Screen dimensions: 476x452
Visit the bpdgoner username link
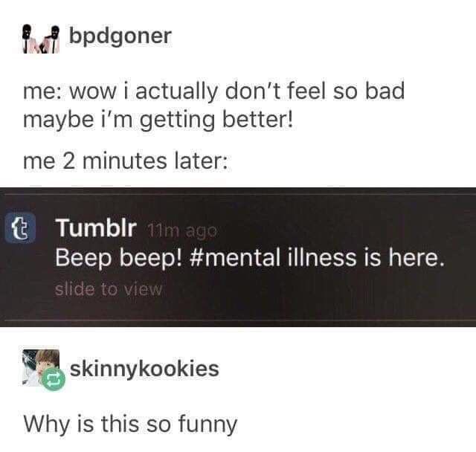click(120, 37)
